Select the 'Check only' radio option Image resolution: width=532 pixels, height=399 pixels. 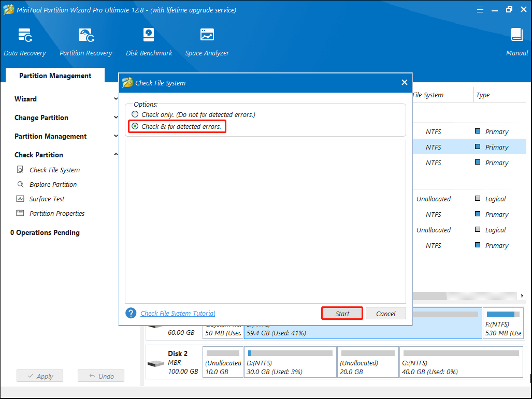135,114
